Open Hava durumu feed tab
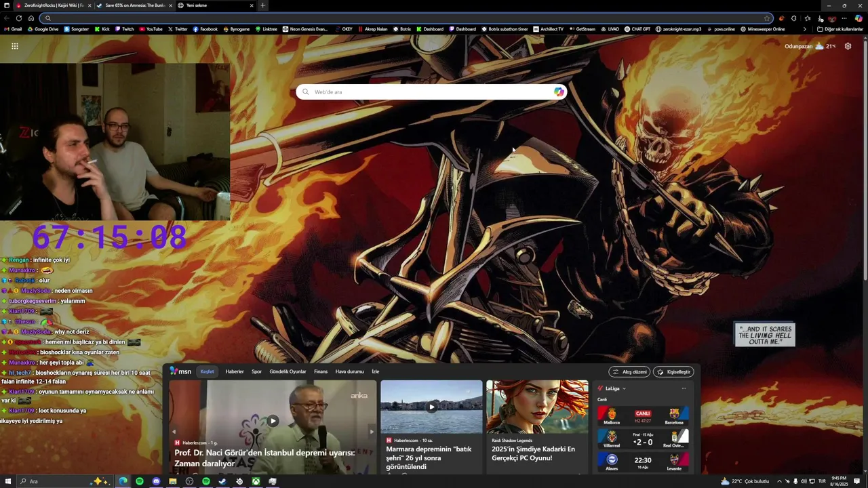The image size is (868, 488). coord(349,371)
